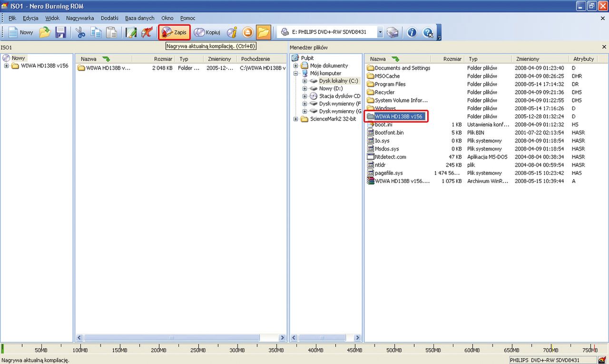Open the Nagrywarka menu
Screen dimensions: 609x364
point(80,18)
